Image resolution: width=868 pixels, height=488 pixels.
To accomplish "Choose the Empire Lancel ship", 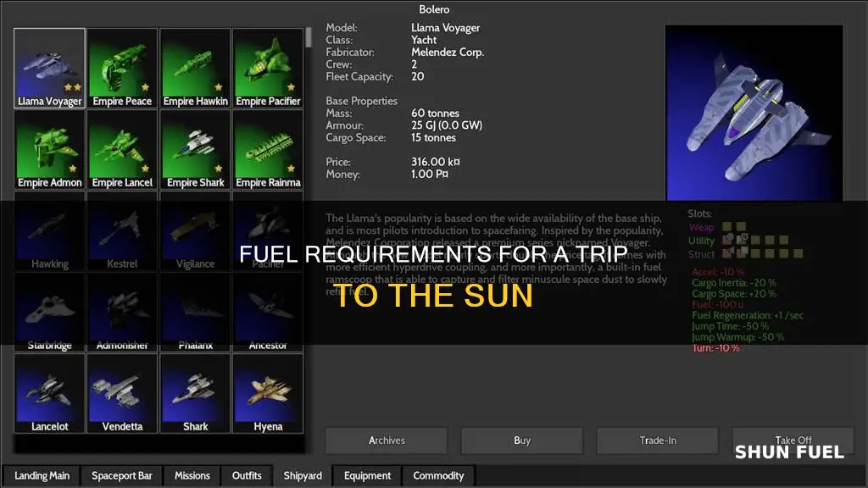I will [122, 149].
